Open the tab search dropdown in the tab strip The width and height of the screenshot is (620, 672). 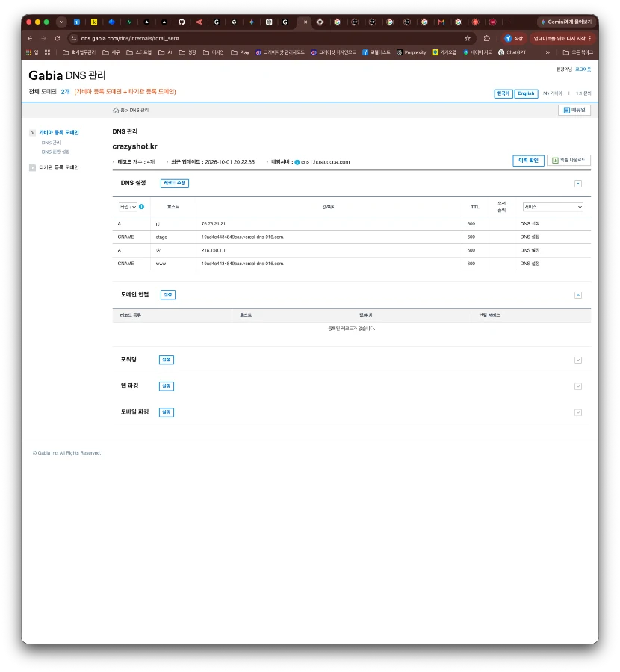tap(61, 22)
